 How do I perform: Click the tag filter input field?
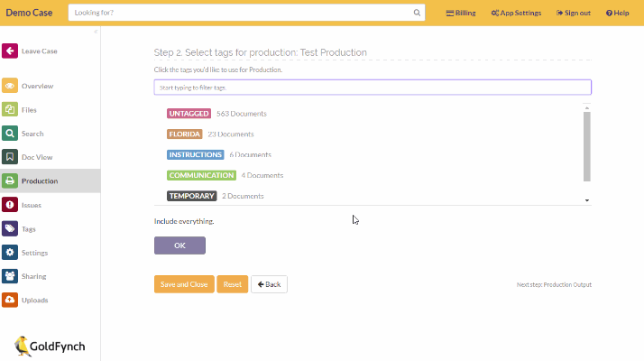(373, 88)
